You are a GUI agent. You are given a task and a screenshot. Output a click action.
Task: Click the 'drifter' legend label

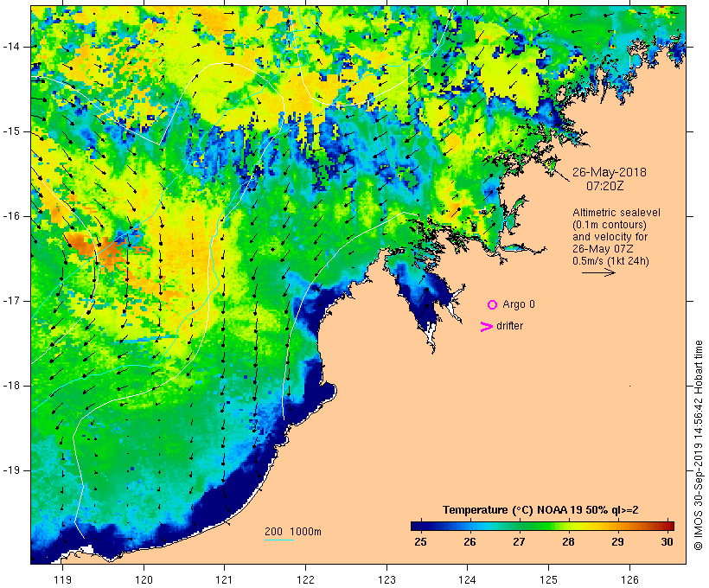click(x=509, y=326)
